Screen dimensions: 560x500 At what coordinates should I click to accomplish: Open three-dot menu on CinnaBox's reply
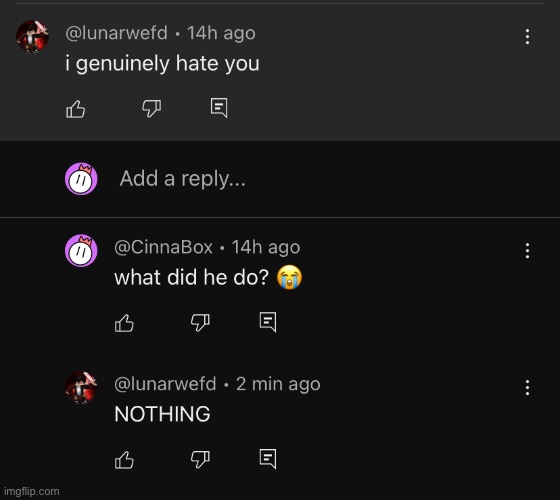[x=527, y=251]
